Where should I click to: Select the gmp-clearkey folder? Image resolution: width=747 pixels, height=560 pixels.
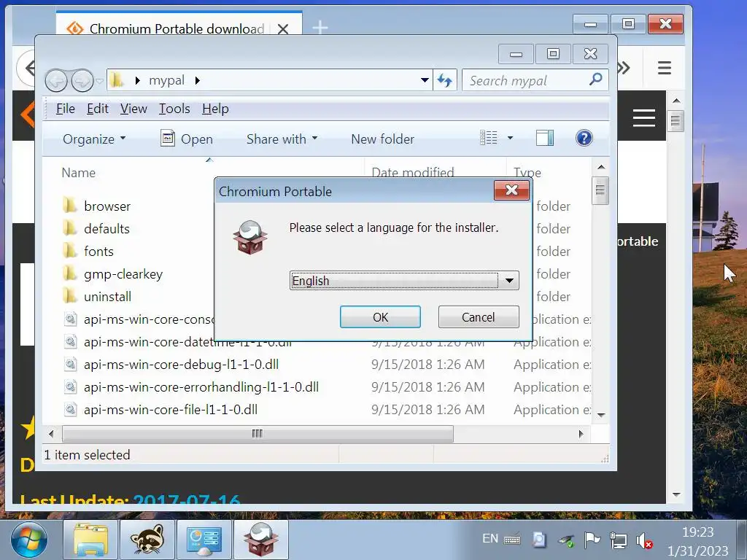(x=123, y=274)
